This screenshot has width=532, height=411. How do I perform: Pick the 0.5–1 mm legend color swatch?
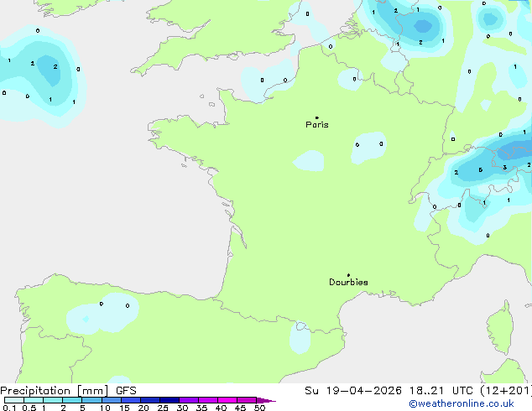click(34, 400)
